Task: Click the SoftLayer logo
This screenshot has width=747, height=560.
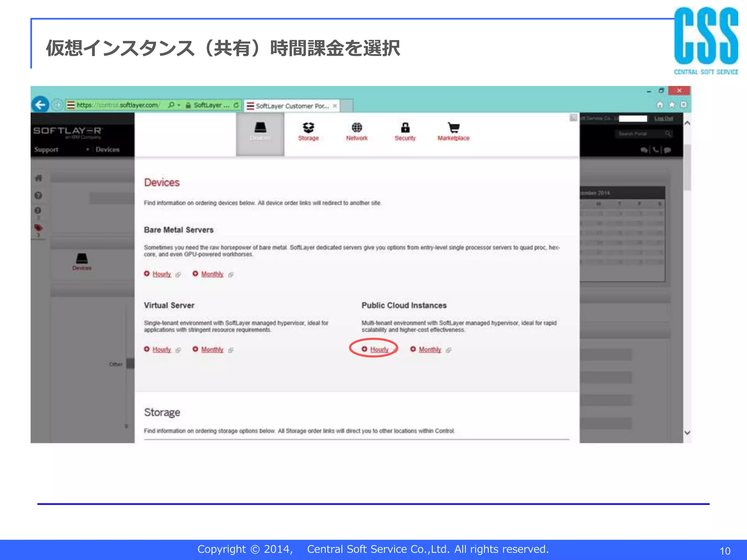Action: coord(68,132)
